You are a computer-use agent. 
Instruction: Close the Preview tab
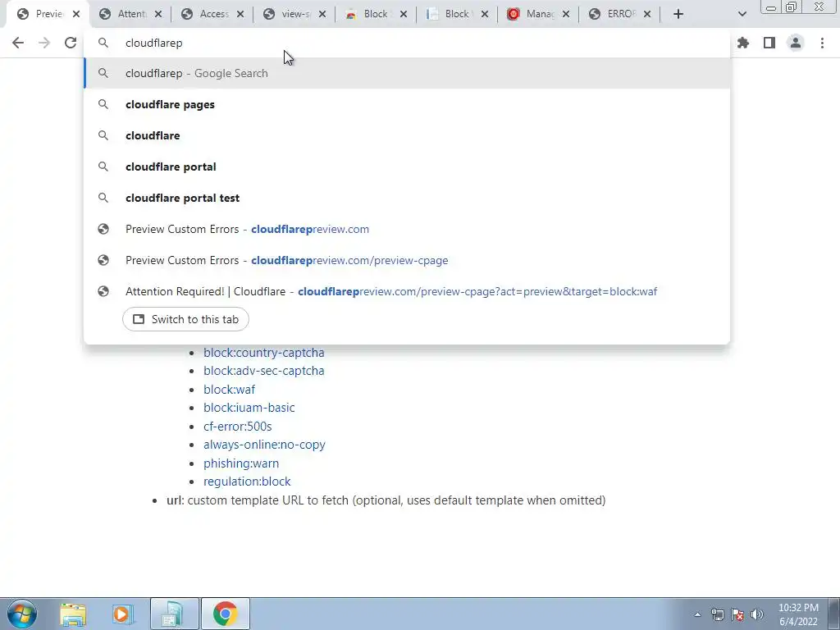tap(76, 14)
